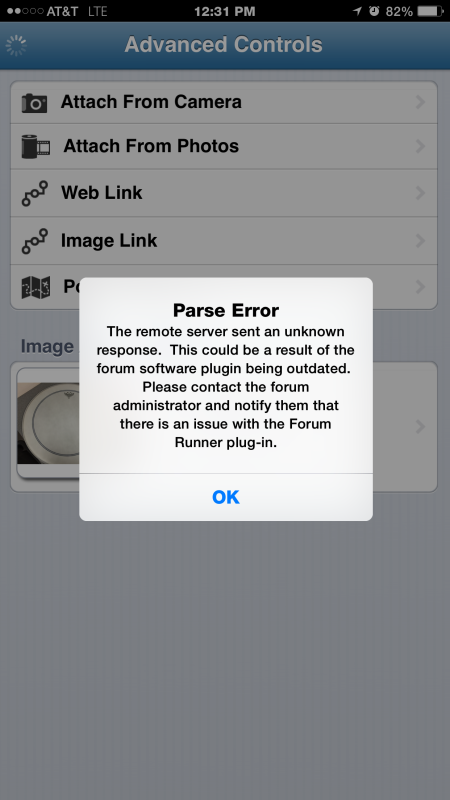The image size is (450, 800).
Task: Click the map icon in fifth row
Action: point(36,287)
